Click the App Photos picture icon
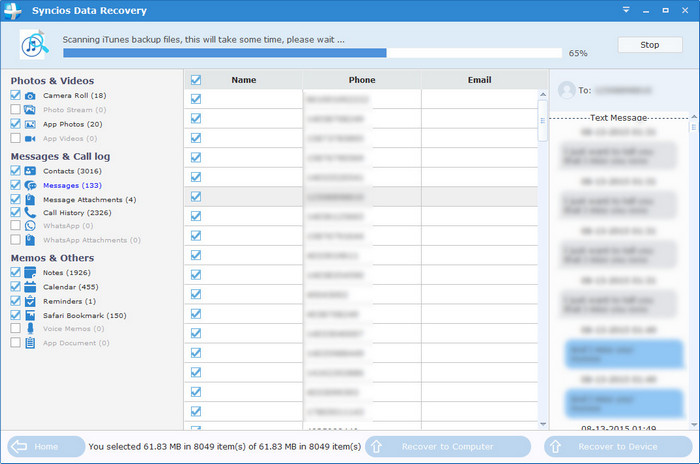 tap(30, 124)
